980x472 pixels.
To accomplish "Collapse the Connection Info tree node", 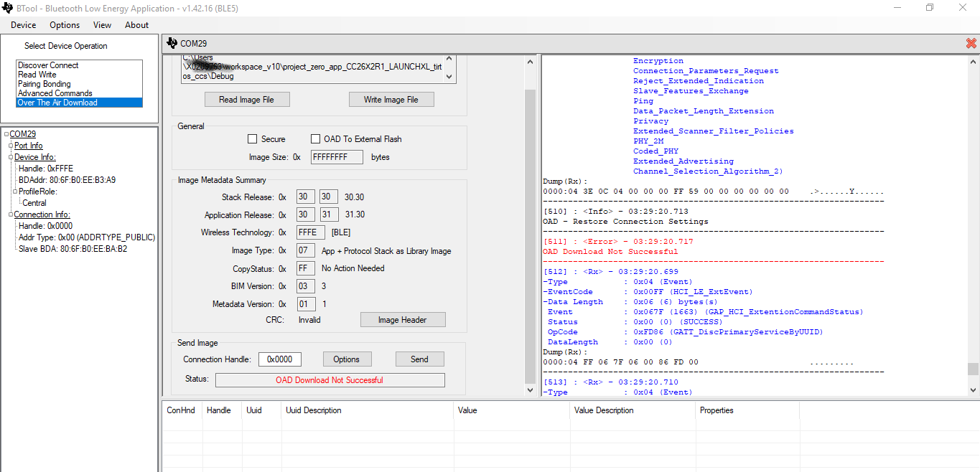I will click(x=11, y=214).
